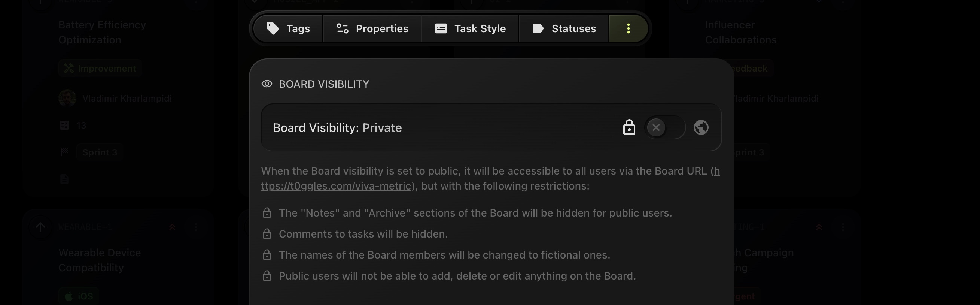Click the private lock icon beside the toggle

(629, 127)
